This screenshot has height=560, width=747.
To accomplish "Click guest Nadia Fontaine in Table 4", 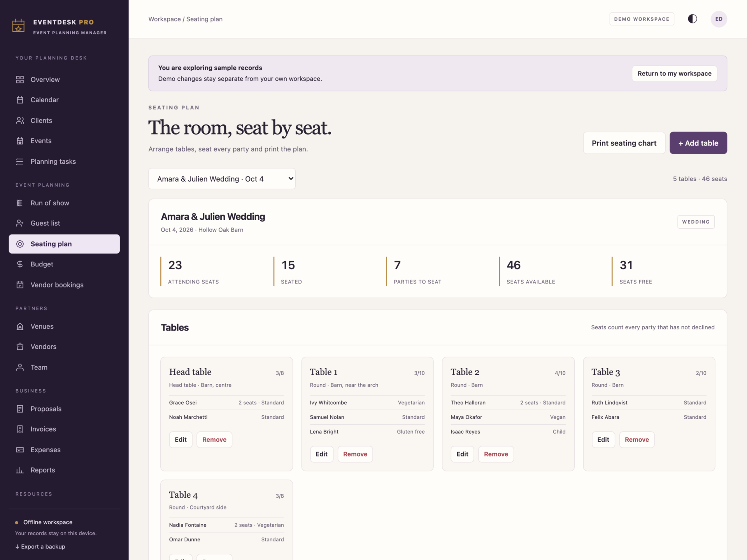I will pyautogui.click(x=188, y=525).
